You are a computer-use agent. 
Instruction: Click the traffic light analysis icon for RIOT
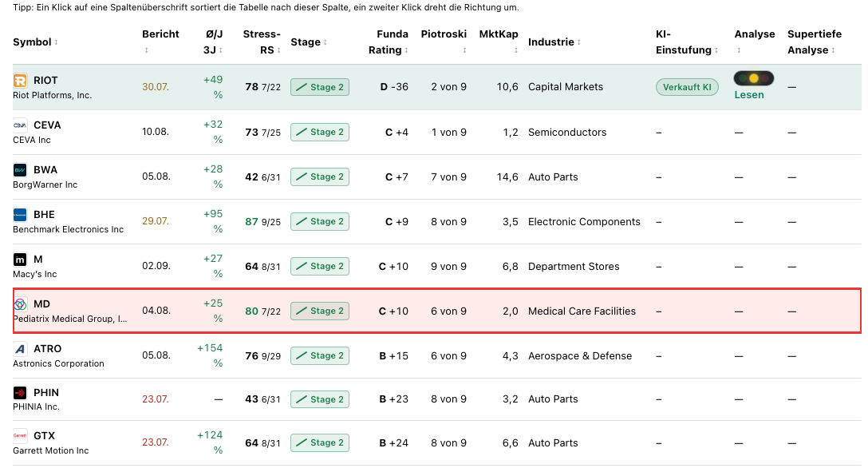(x=754, y=78)
